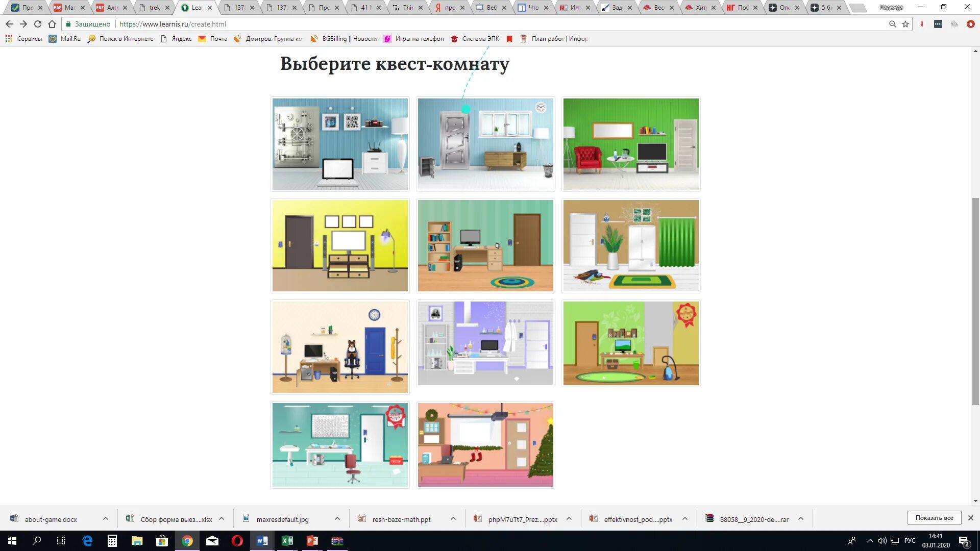Screen dimensions: 980x551
Task: Select the turquoise medical room
Action: click(x=340, y=445)
